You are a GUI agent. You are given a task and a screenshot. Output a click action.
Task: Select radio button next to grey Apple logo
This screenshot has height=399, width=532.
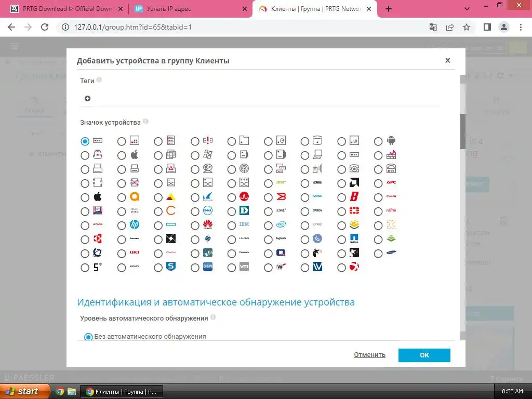pos(122,155)
